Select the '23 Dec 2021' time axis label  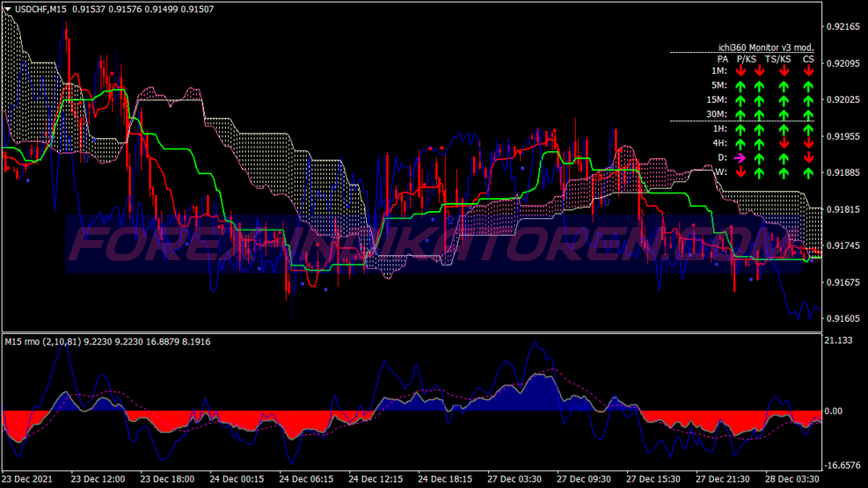click(27, 479)
